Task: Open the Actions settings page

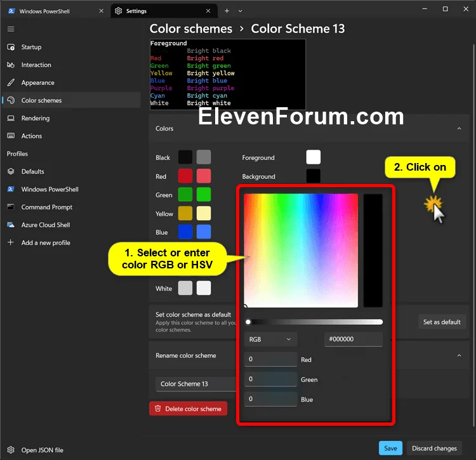Action: pyautogui.click(x=72, y=136)
